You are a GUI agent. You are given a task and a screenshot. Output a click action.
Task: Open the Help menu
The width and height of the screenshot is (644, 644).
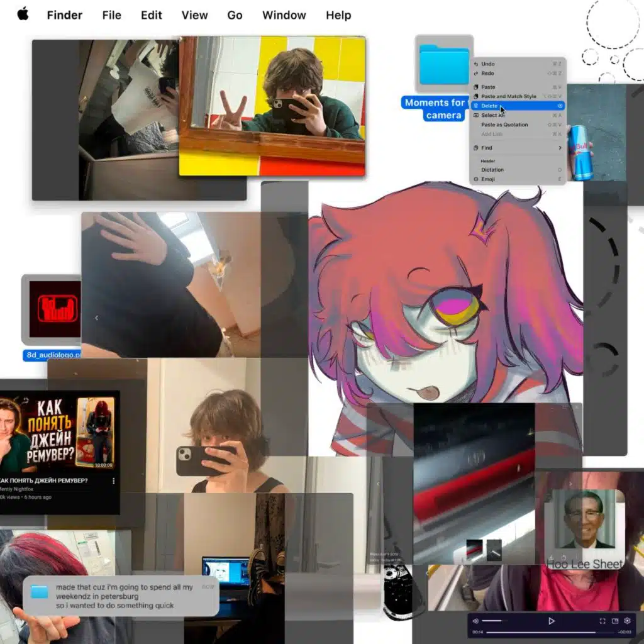[338, 15]
